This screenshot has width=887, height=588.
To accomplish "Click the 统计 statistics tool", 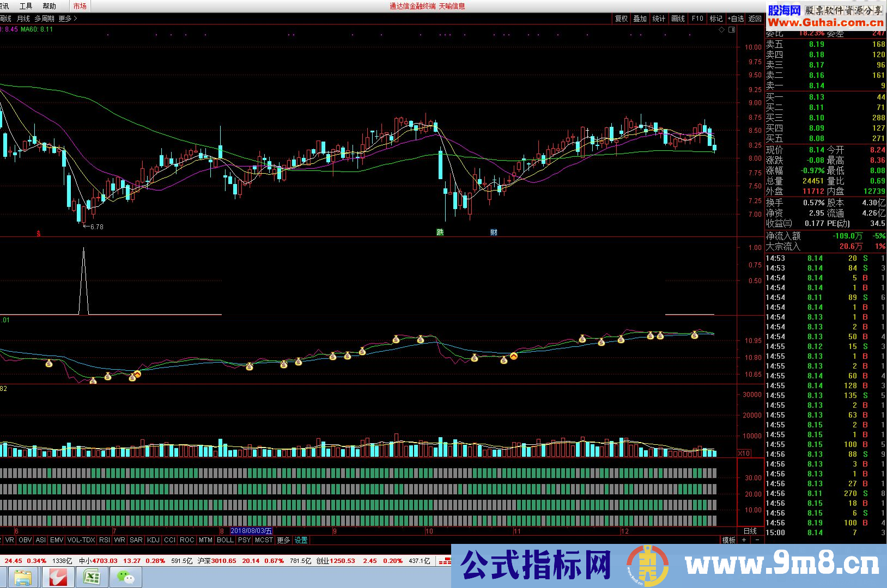I will 659,18.
